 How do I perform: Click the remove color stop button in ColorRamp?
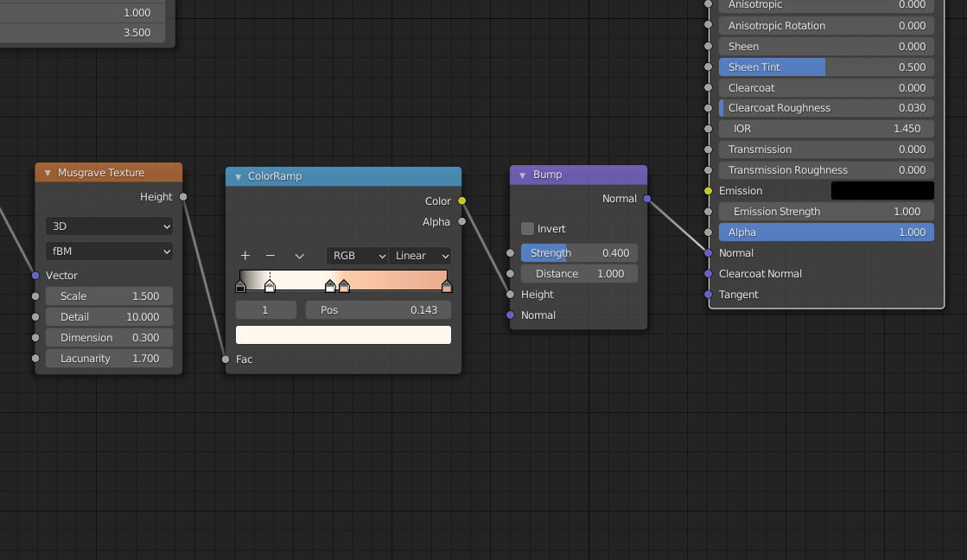coord(270,256)
